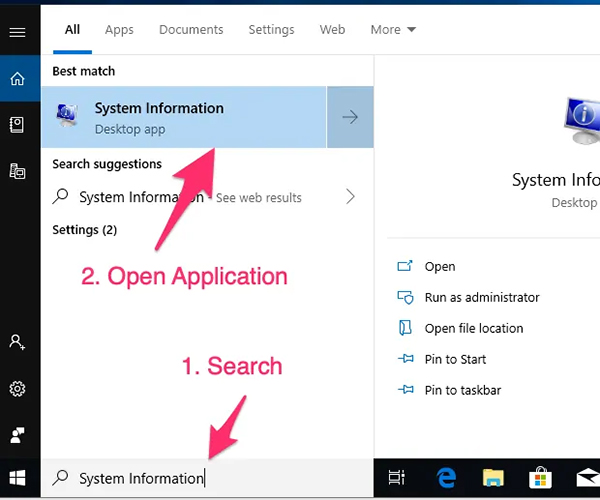Screen dimensions: 600x500
Task: Click the 'Desktop app' subtitle under System Information
Action: (x=130, y=129)
